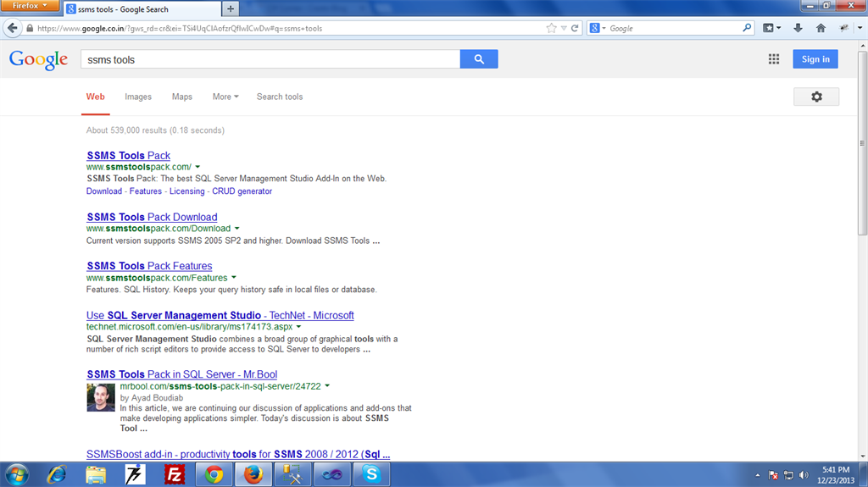868x487 pixels.
Task: Open the SSMS Tools Pack Download result
Action: 152,217
